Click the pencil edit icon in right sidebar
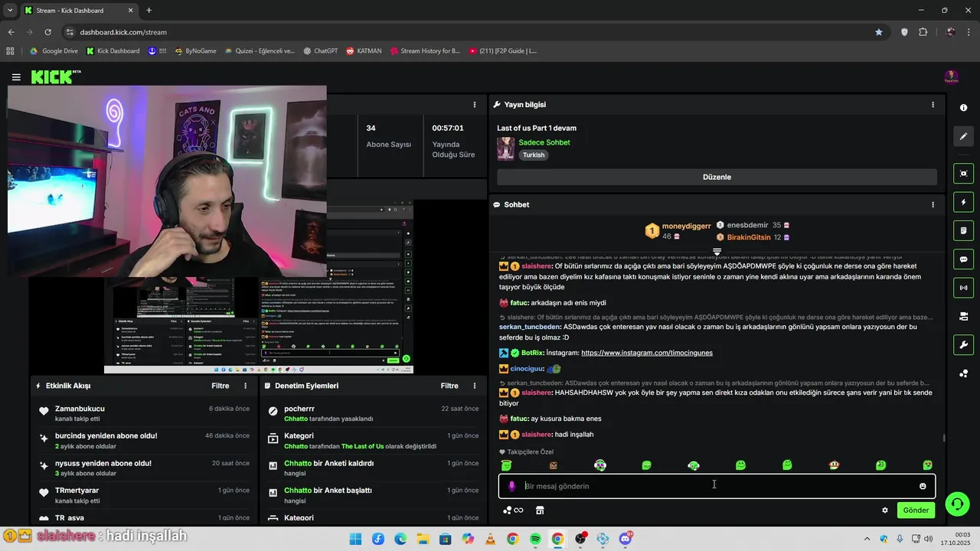Viewport: 980px width, 551px height. (x=963, y=136)
